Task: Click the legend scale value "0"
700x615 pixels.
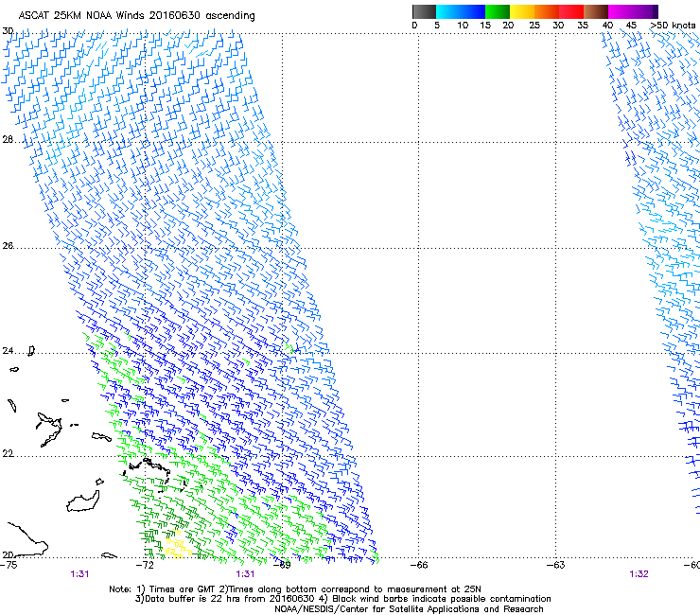Action: point(414,26)
